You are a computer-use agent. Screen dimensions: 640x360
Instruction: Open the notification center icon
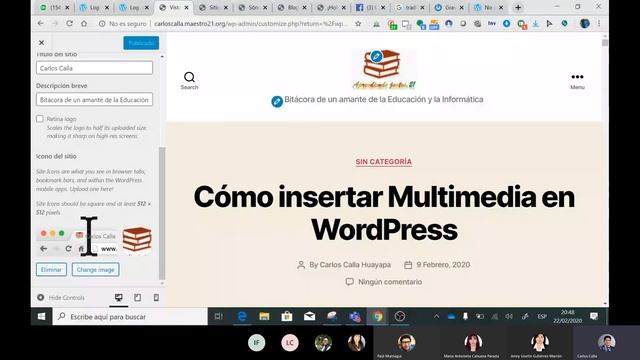[594, 316]
